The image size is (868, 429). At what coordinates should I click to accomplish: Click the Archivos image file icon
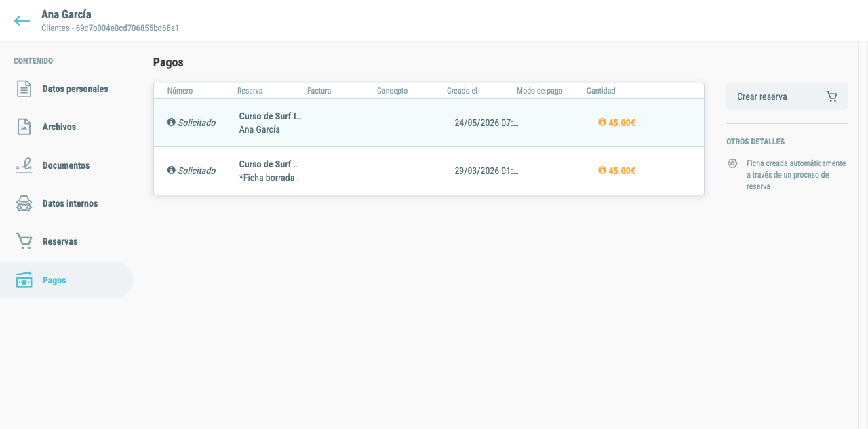pyautogui.click(x=24, y=127)
